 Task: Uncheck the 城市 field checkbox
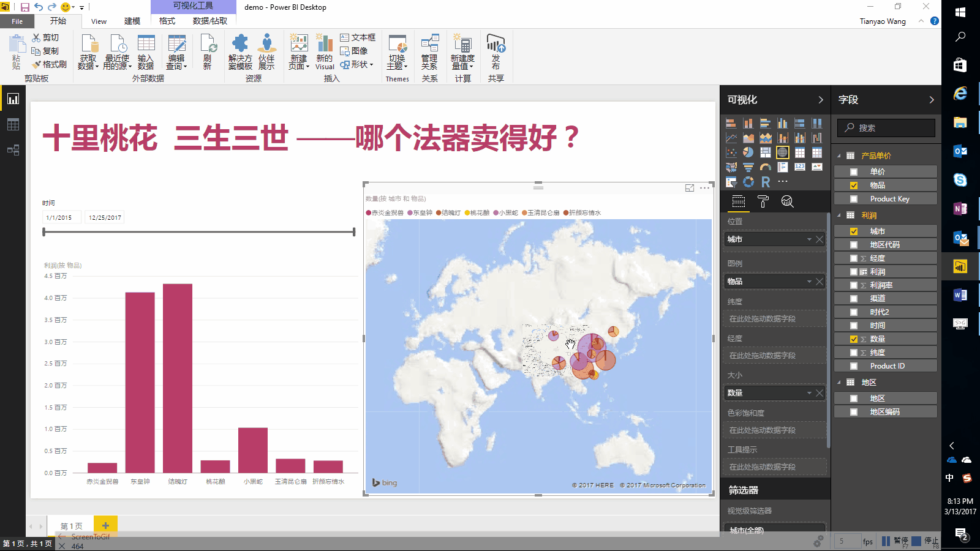tap(854, 231)
